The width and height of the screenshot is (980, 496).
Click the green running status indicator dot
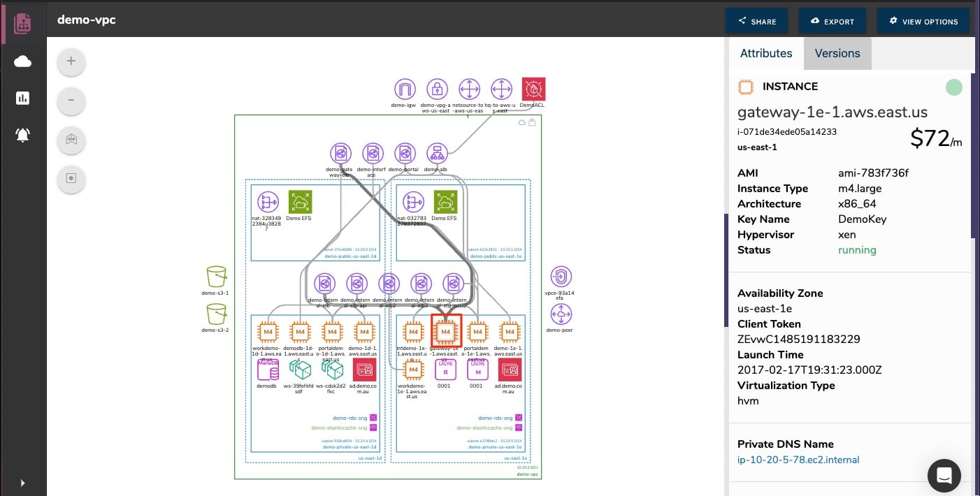(x=954, y=87)
